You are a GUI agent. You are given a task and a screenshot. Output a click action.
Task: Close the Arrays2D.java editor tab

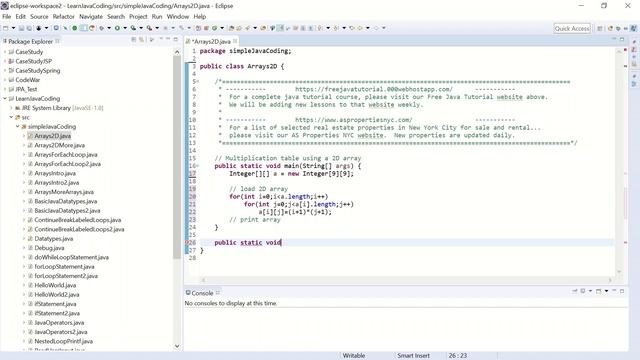[235, 41]
